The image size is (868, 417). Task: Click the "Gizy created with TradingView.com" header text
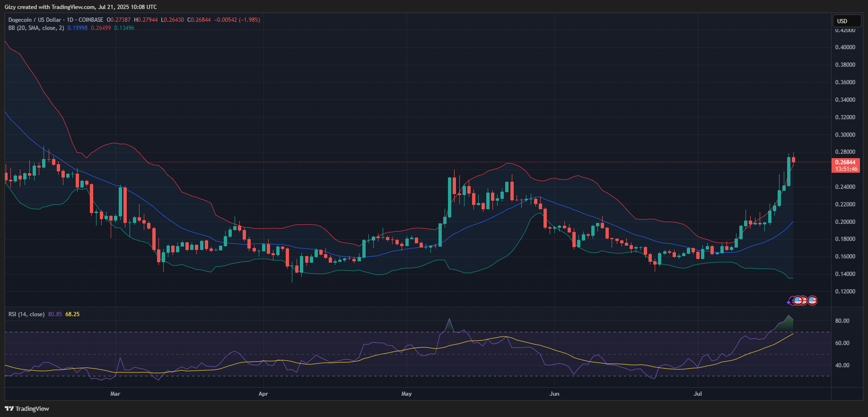click(50, 7)
